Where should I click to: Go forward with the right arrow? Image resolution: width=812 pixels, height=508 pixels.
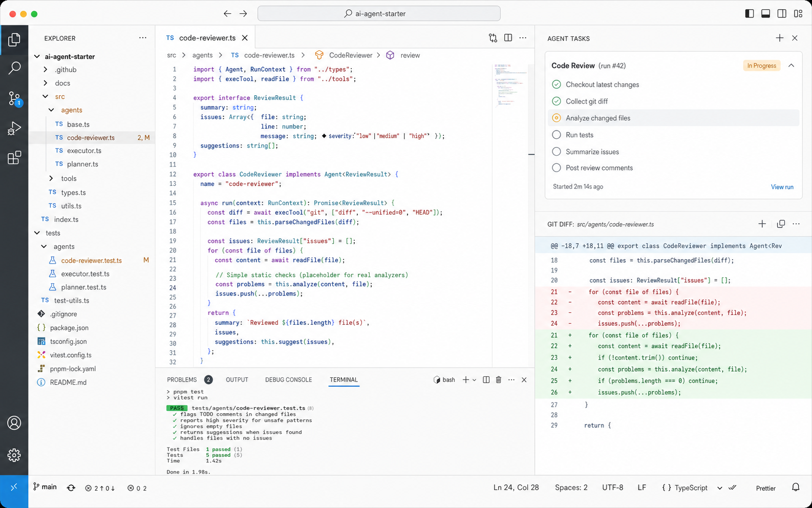243,14
